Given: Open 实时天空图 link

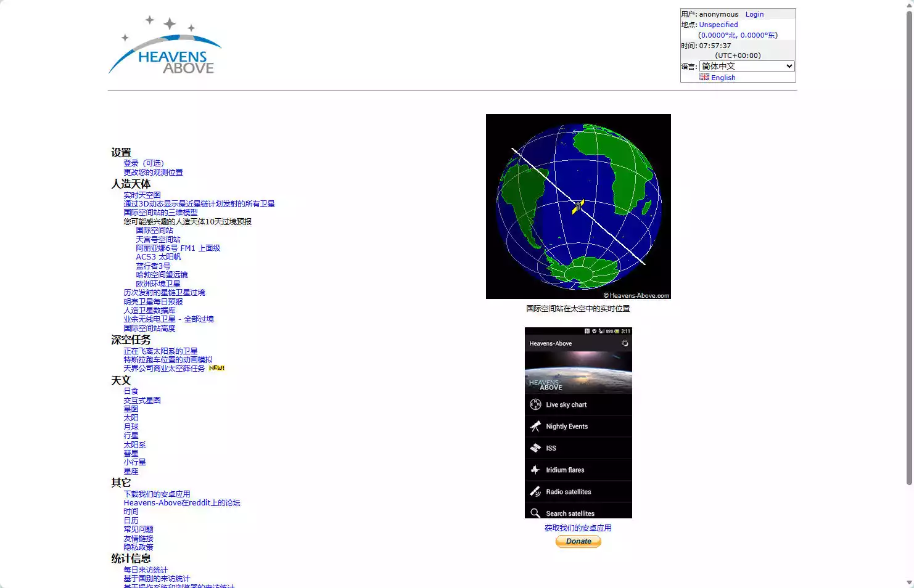Looking at the screenshot, I should click(142, 195).
